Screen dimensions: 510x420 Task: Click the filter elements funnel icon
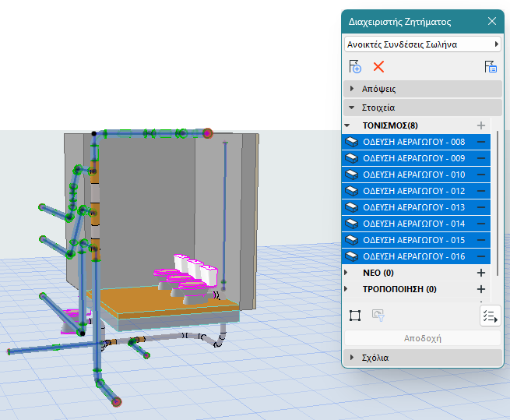point(376,316)
